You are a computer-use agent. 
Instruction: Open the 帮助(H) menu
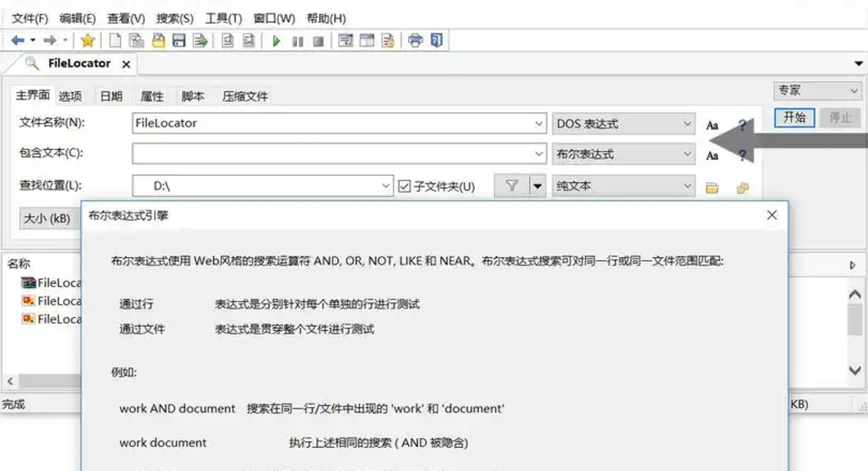point(327,18)
